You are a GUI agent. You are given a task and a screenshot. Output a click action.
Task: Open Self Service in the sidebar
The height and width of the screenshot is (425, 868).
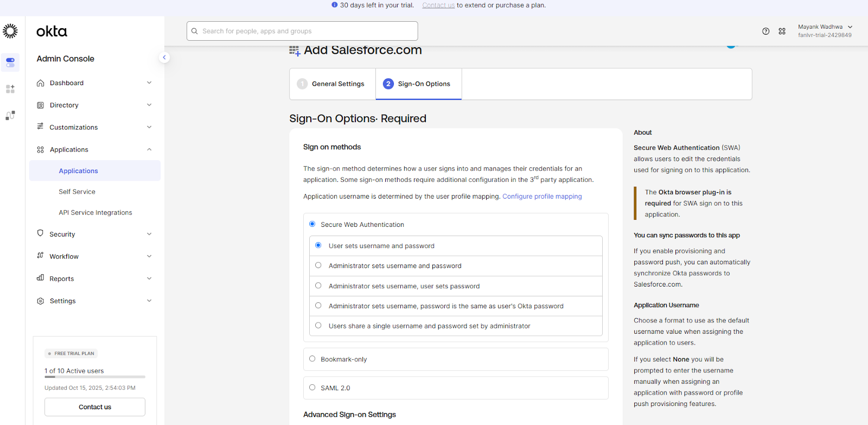point(77,192)
